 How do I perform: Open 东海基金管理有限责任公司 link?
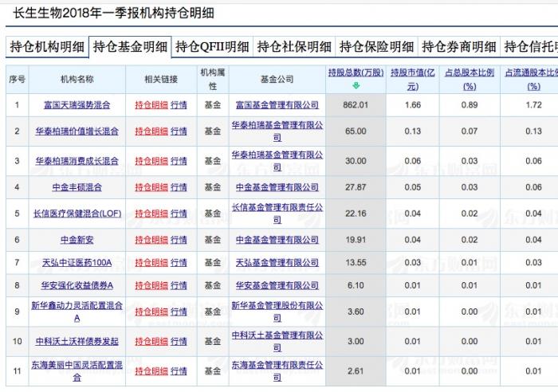click(277, 371)
